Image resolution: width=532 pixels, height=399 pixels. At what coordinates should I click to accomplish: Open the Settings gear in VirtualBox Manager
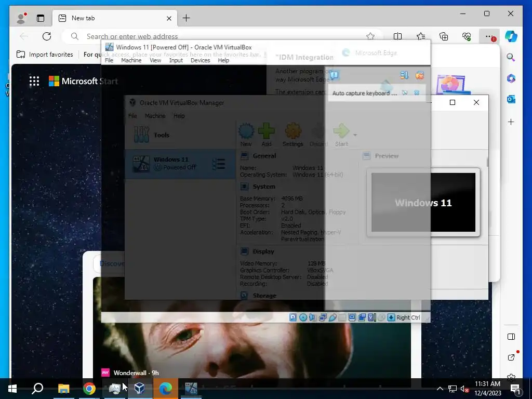tap(293, 135)
